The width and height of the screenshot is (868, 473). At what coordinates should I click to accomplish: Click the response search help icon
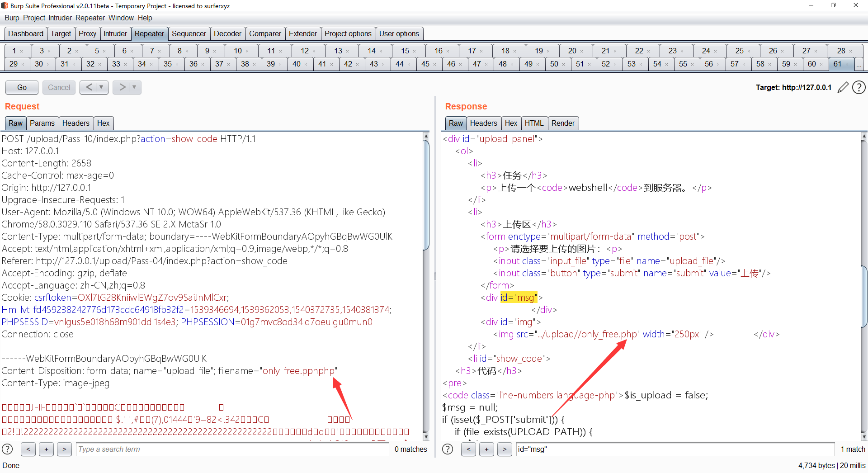pyautogui.click(x=448, y=449)
